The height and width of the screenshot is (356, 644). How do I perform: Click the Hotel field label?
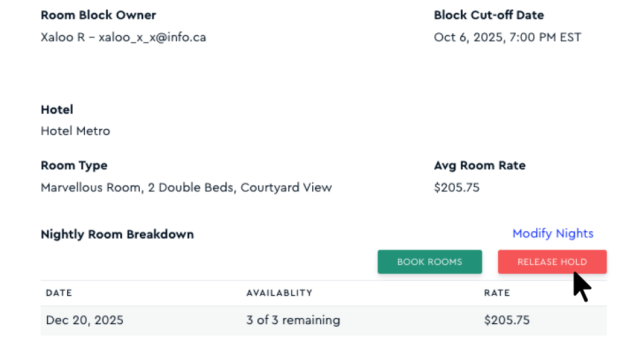tap(57, 109)
